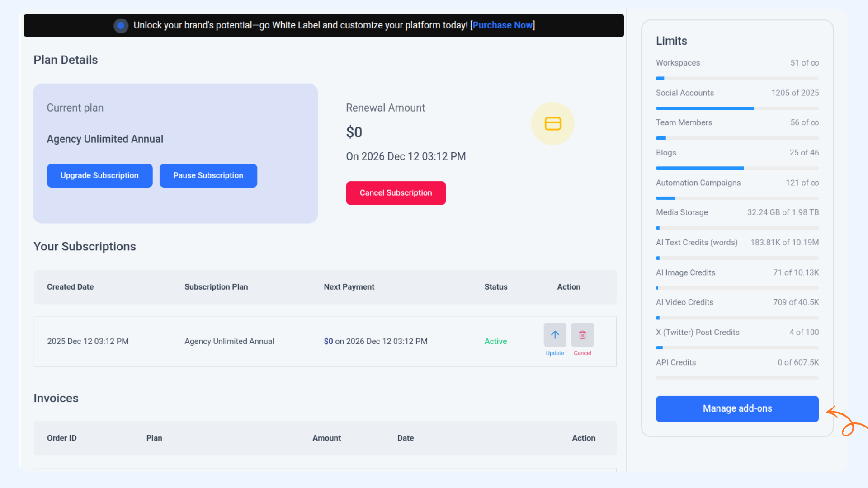868x488 pixels.
Task: Click the Blogs usage progress bar
Action: pyautogui.click(x=737, y=168)
